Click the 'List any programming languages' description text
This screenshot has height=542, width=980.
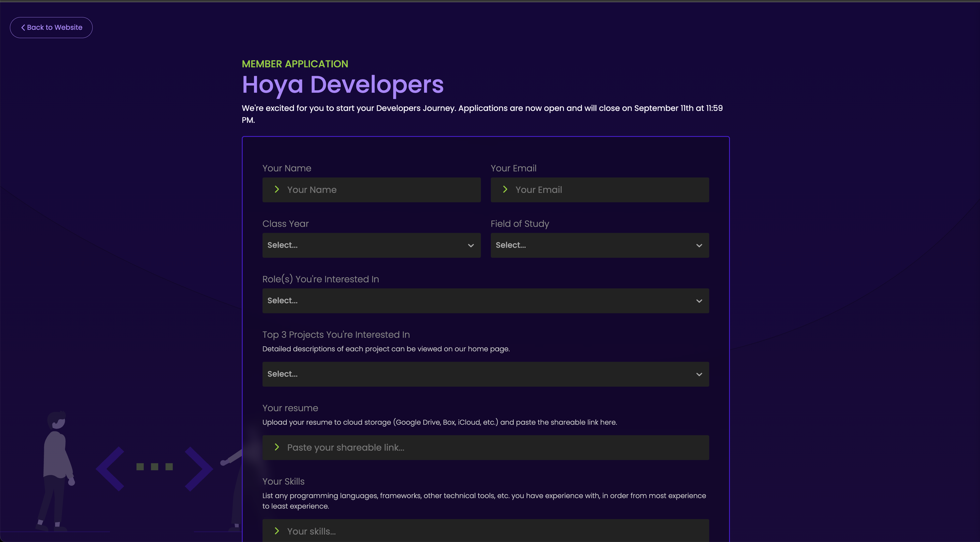(484, 501)
